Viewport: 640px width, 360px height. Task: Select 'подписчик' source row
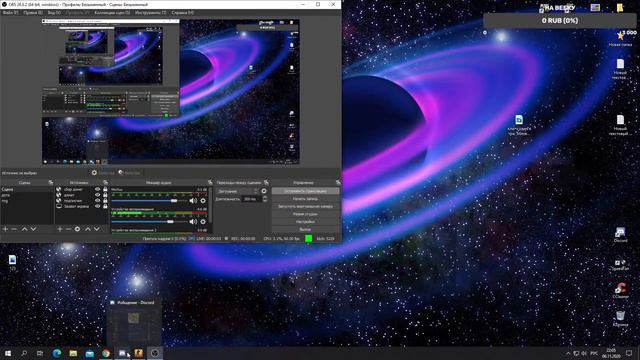click(x=81, y=201)
